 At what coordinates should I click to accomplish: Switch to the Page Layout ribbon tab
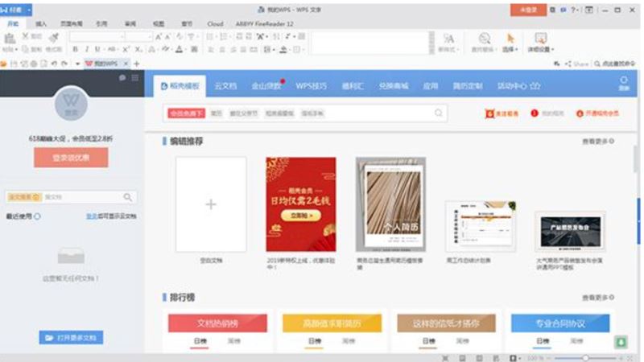(72, 24)
